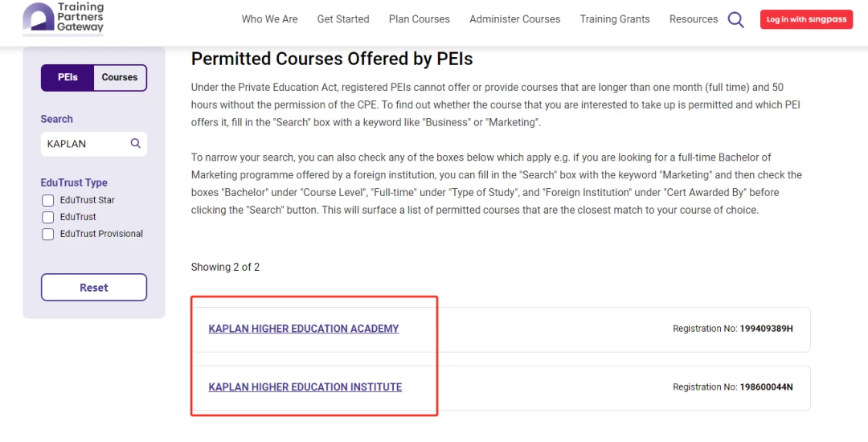Click the Training Partners Gateway logo

[x=63, y=17]
